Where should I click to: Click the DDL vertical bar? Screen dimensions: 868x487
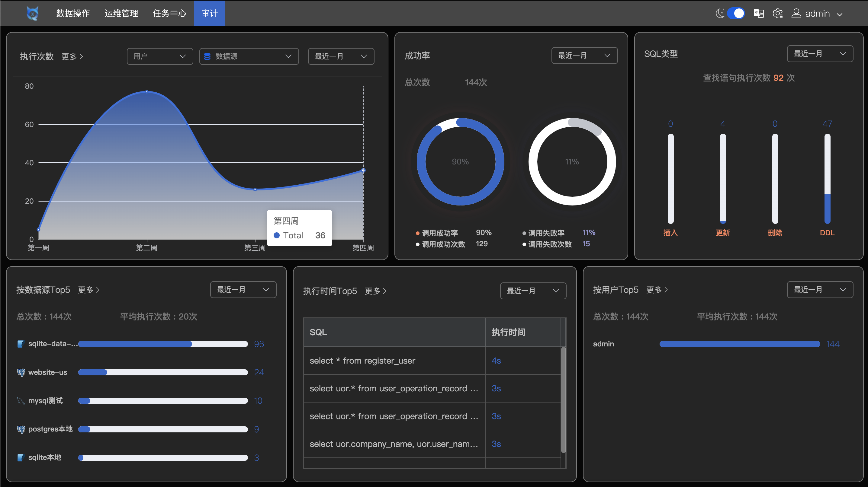[827, 179]
